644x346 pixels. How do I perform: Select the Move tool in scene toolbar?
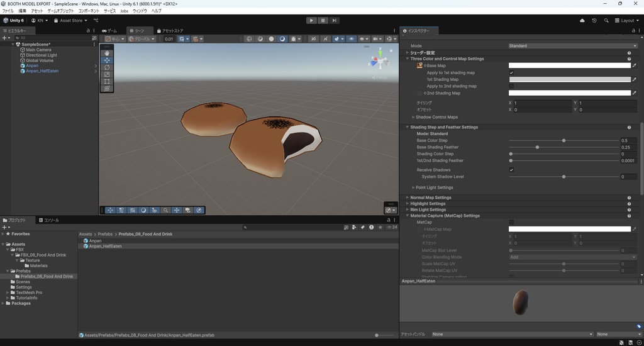[107, 60]
